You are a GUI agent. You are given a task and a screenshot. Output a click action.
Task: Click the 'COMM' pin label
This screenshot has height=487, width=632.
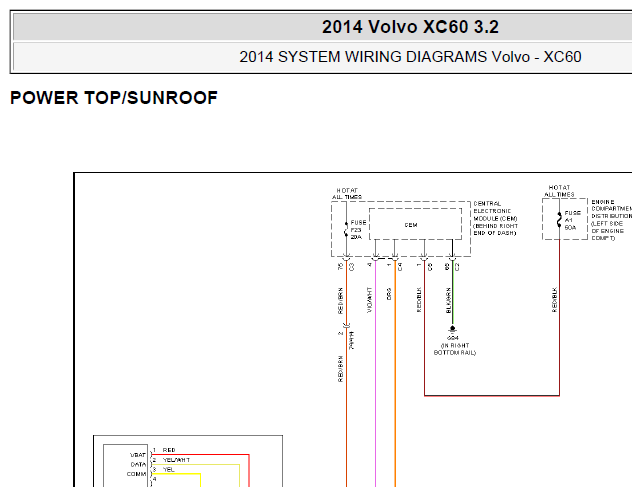click(x=136, y=474)
